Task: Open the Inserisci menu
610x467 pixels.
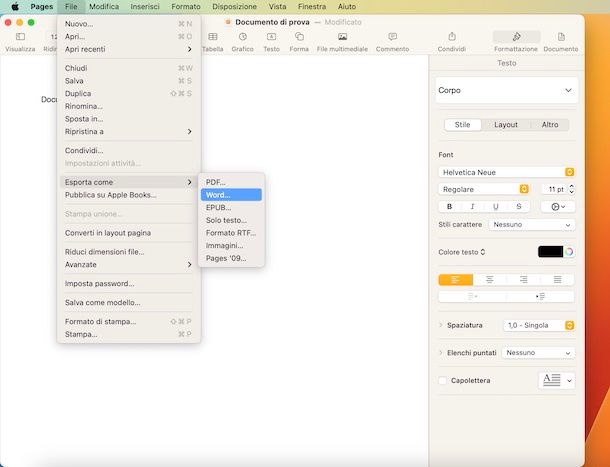Action: pyautogui.click(x=145, y=7)
